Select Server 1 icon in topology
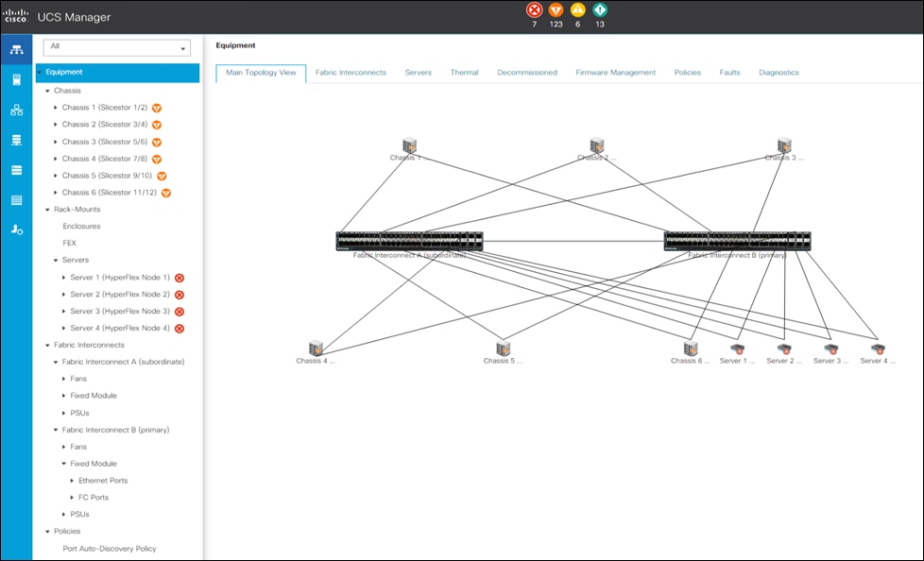 click(737, 349)
